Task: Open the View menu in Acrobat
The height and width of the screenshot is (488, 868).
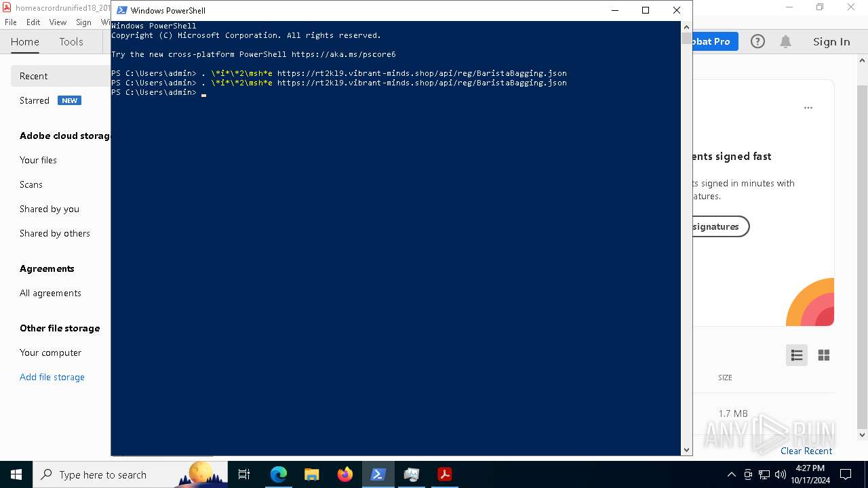Action: (58, 22)
